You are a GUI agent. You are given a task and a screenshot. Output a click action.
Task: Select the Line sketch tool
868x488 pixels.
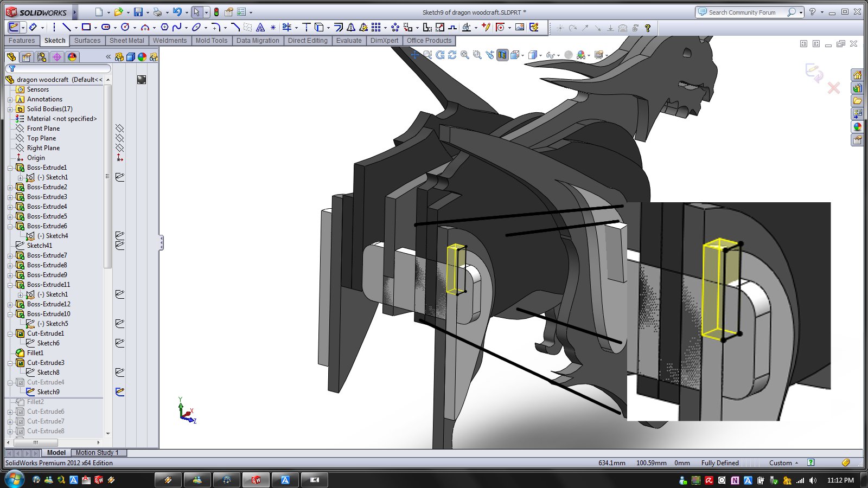point(66,27)
